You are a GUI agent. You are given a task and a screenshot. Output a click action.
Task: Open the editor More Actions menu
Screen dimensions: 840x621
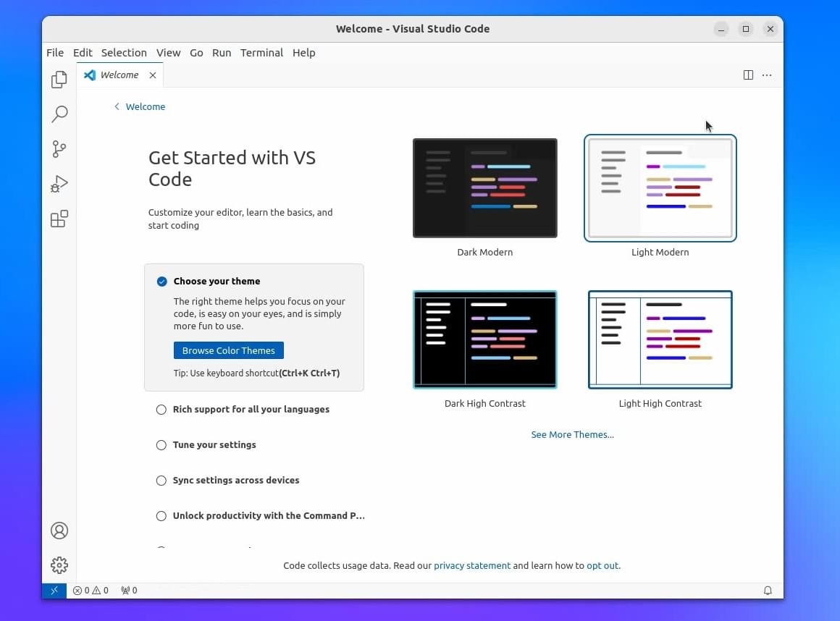(x=767, y=75)
